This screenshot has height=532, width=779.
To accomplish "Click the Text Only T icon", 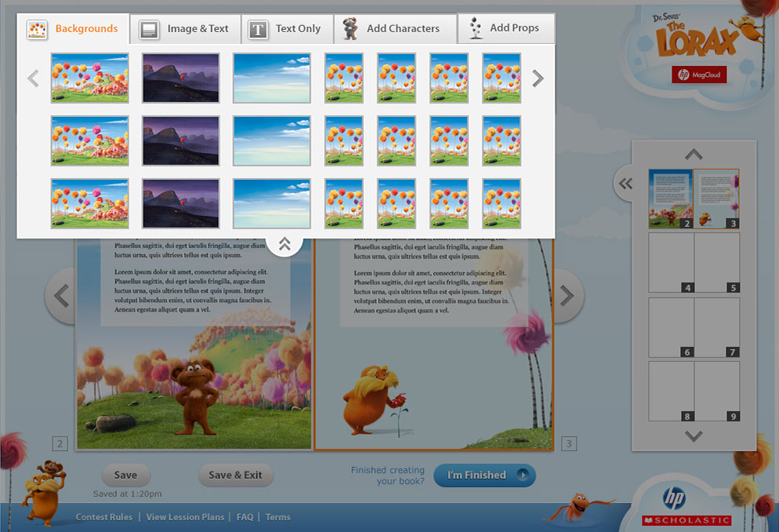I will pyautogui.click(x=258, y=30).
